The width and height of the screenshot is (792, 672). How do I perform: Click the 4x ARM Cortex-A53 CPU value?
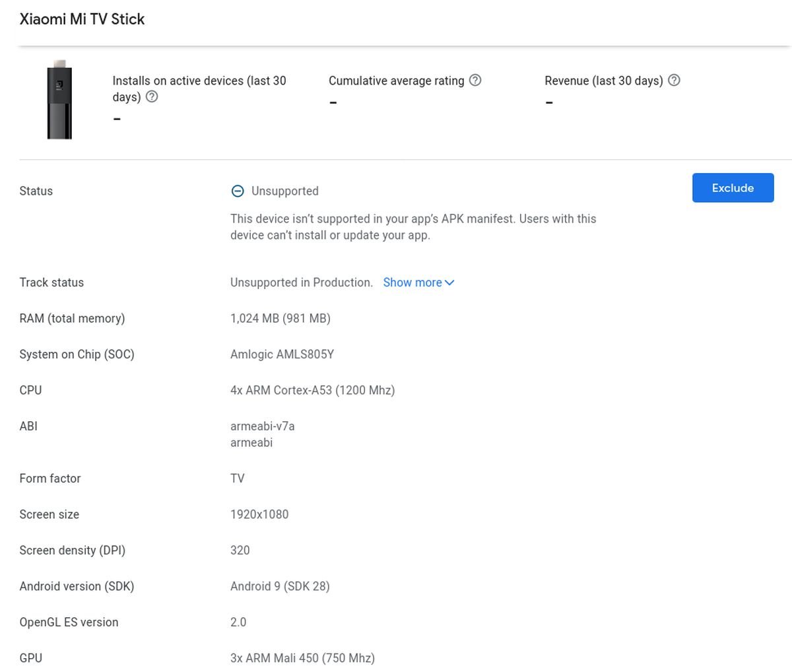pos(312,390)
